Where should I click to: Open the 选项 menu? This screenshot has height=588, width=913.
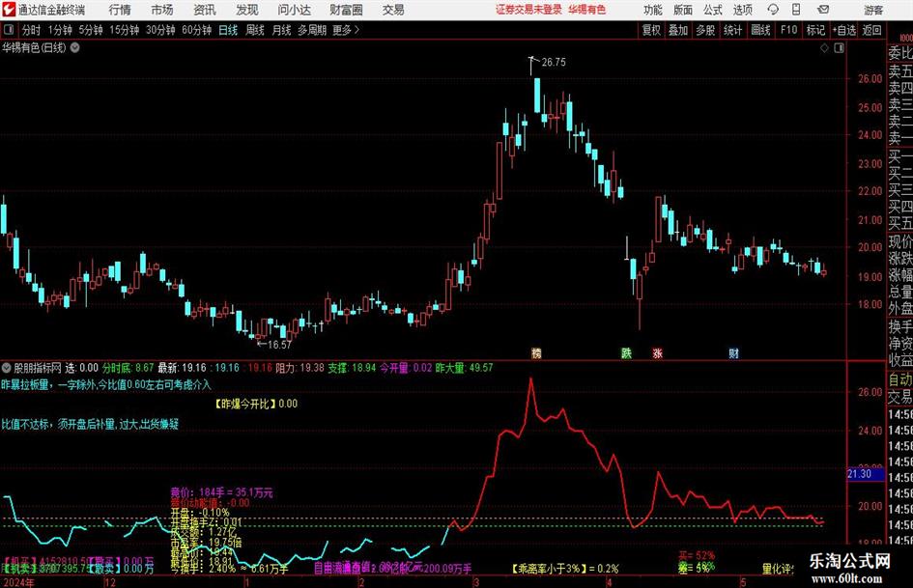pos(742,10)
